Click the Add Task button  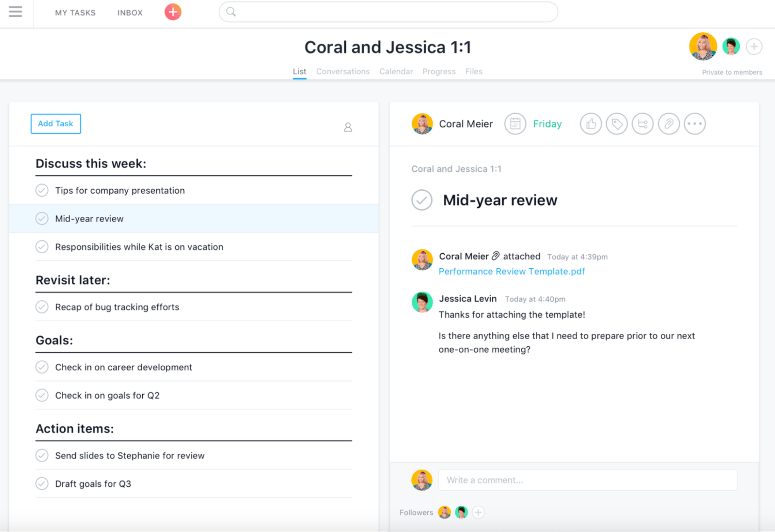coord(55,124)
